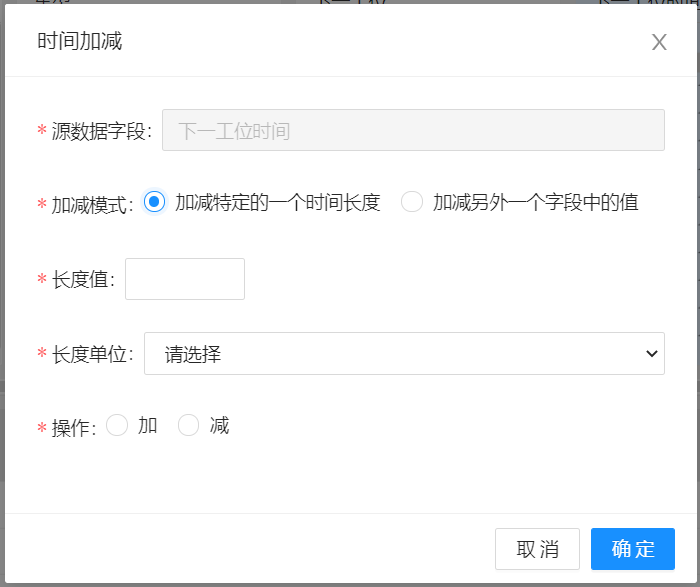Screen dimensions: 700x587
Task: Click the disabled 源数据字段 field showing 下一工位时间
Action: (x=413, y=130)
